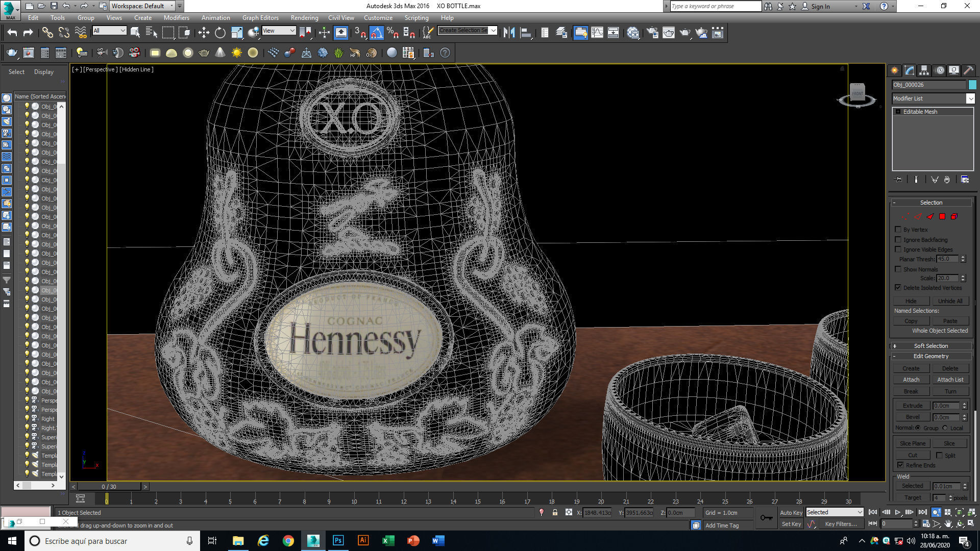This screenshot has height=551, width=980.
Task: Open the Display command panel tab
Action: [954, 70]
